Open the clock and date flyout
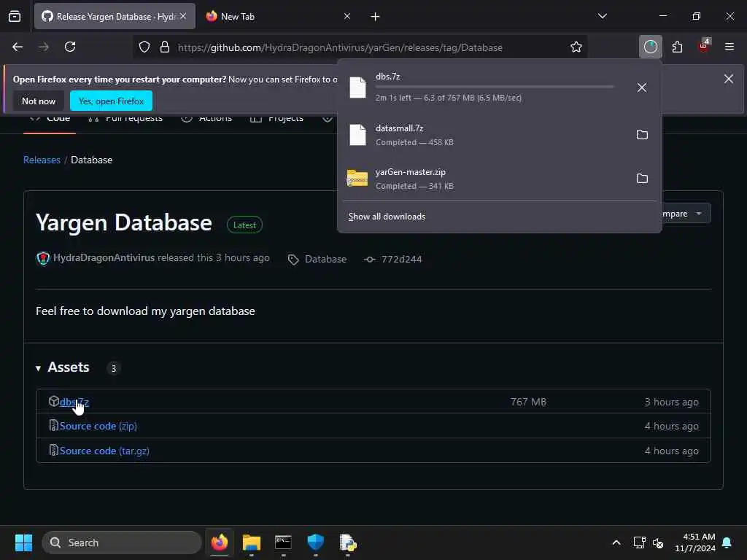 695,542
